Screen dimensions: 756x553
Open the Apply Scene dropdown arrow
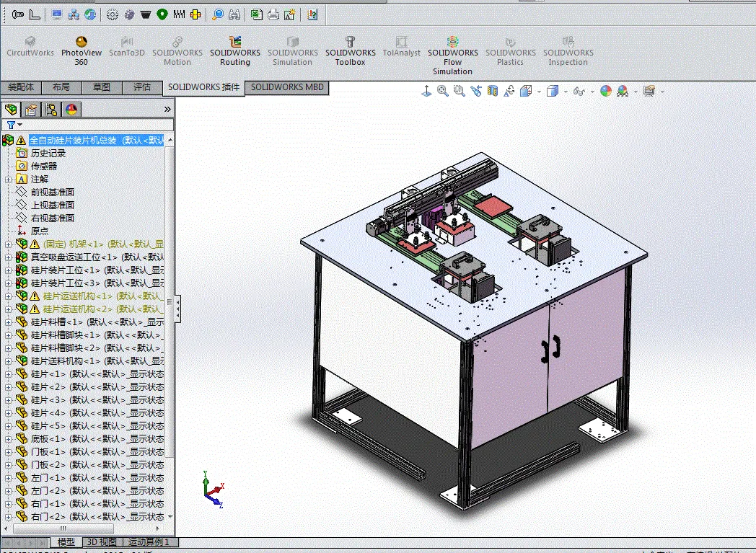(x=636, y=91)
